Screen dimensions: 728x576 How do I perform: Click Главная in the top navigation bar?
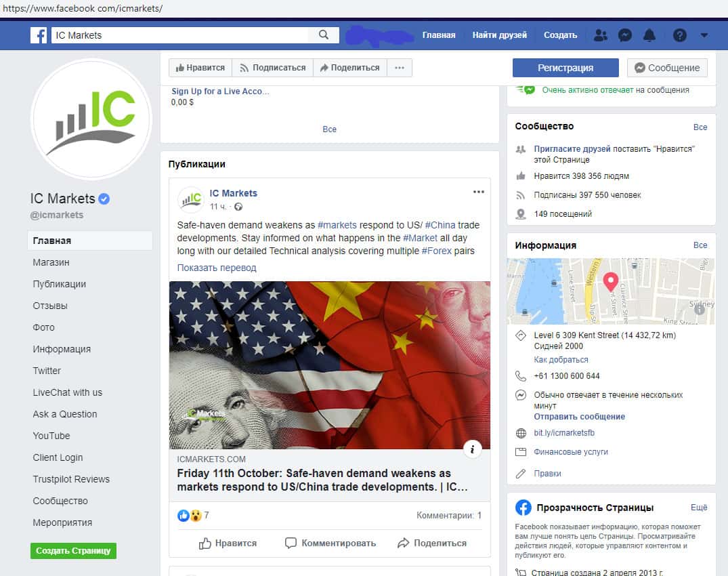[439, 35]
